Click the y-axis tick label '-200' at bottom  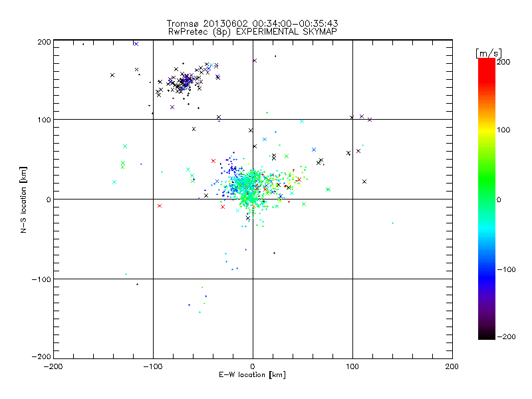[x=41, y=356]
